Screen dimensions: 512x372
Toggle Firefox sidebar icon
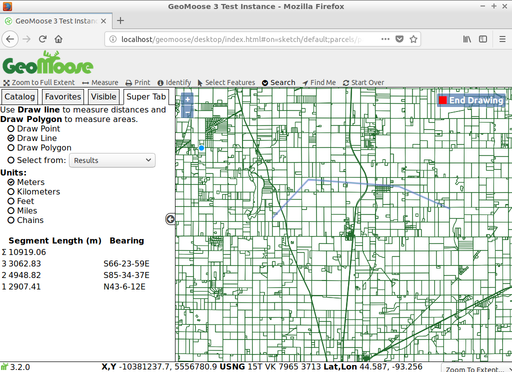(x=483, y=39)
